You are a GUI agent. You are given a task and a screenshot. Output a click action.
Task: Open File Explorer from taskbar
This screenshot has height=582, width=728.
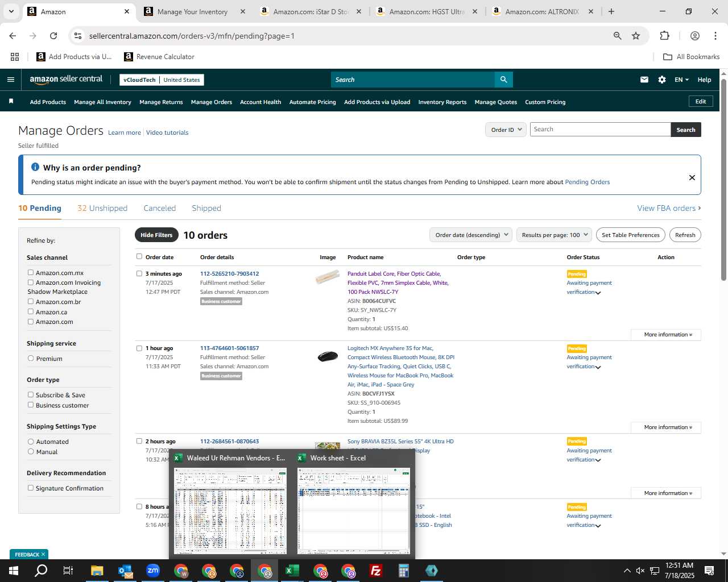[x=97, y=571]
